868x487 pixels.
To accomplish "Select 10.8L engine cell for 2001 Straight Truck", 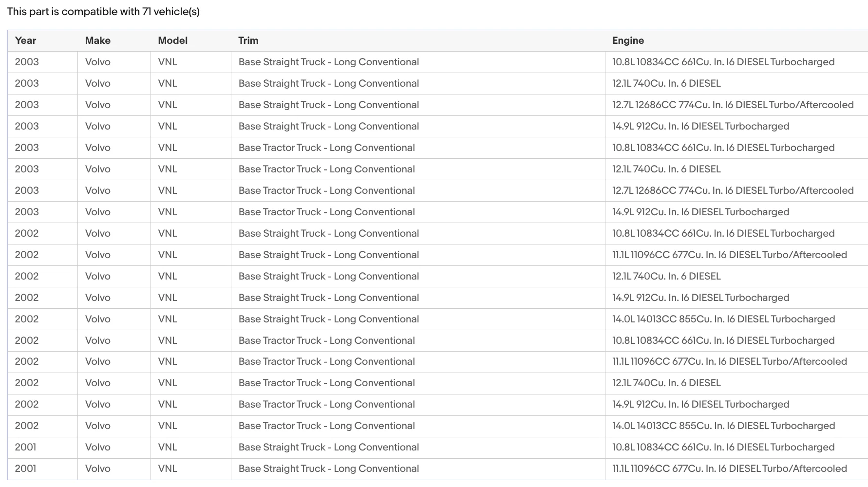I will 736,447.
